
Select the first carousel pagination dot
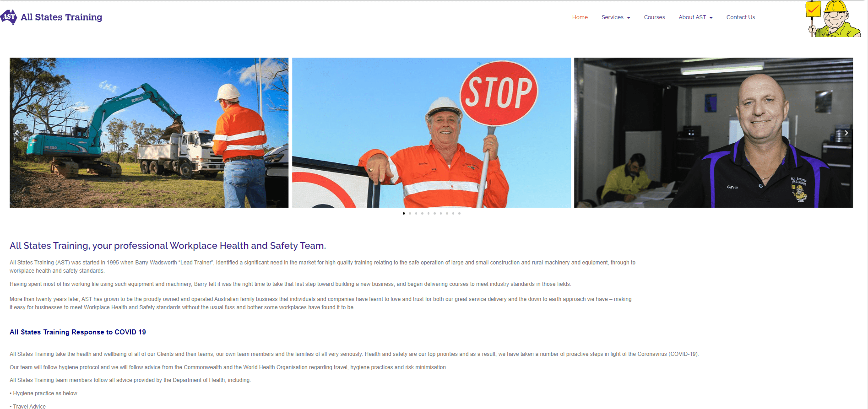click(403, 213)
